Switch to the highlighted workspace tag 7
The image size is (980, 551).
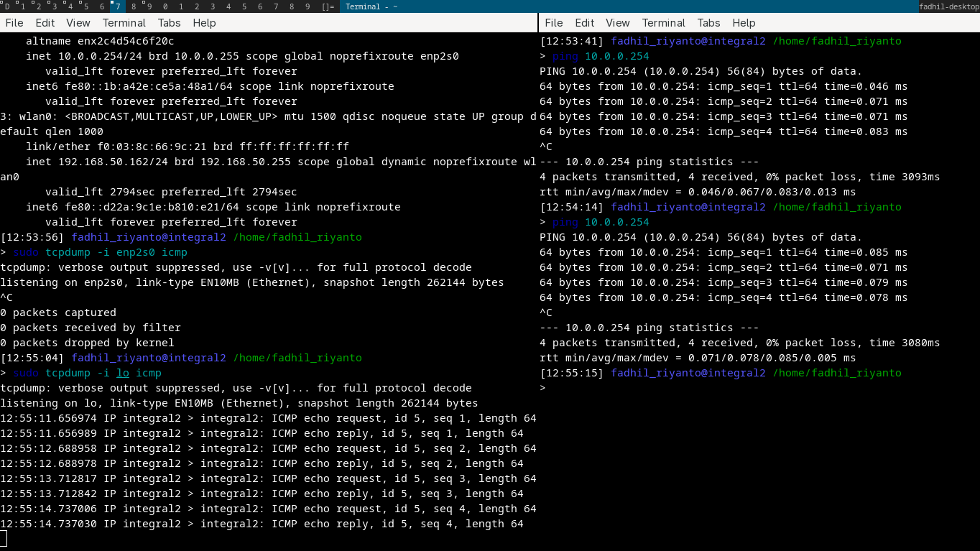point(119,6)
